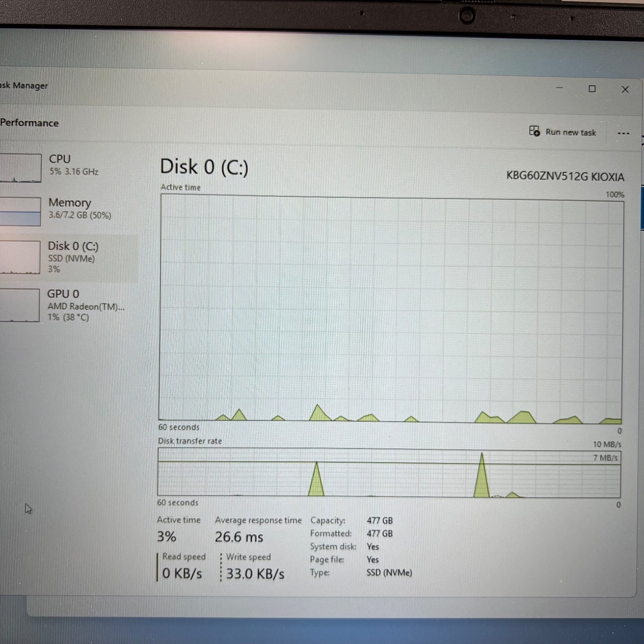The width and height of the screenshot is (644, 644).
Task: Click the Write speed label
Action: coord(249,557)
